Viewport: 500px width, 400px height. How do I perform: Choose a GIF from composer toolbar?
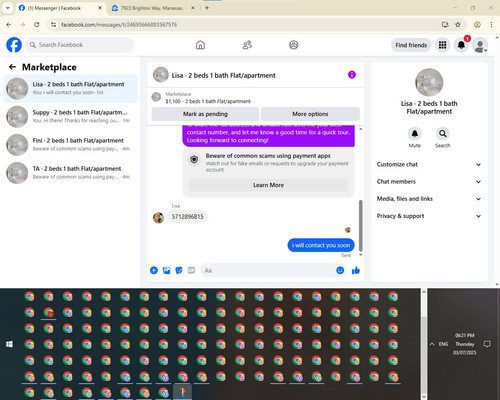pyautogui.click(x=191, y=270)
